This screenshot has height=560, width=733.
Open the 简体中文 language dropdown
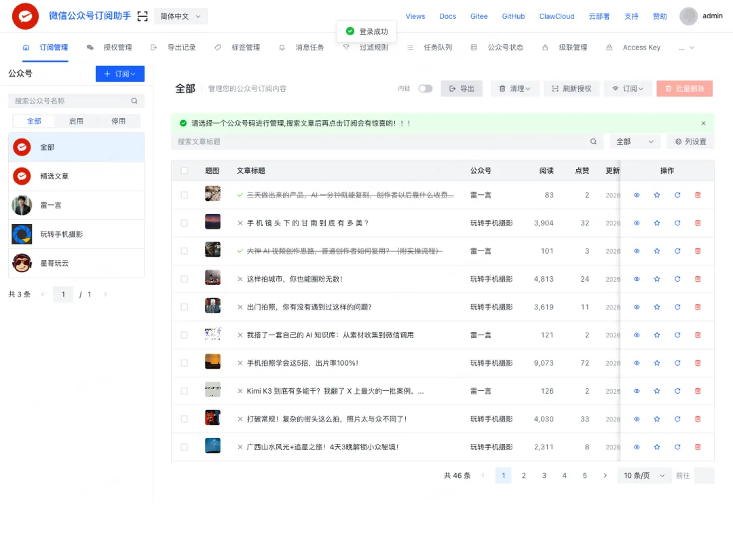coord(181,16)
